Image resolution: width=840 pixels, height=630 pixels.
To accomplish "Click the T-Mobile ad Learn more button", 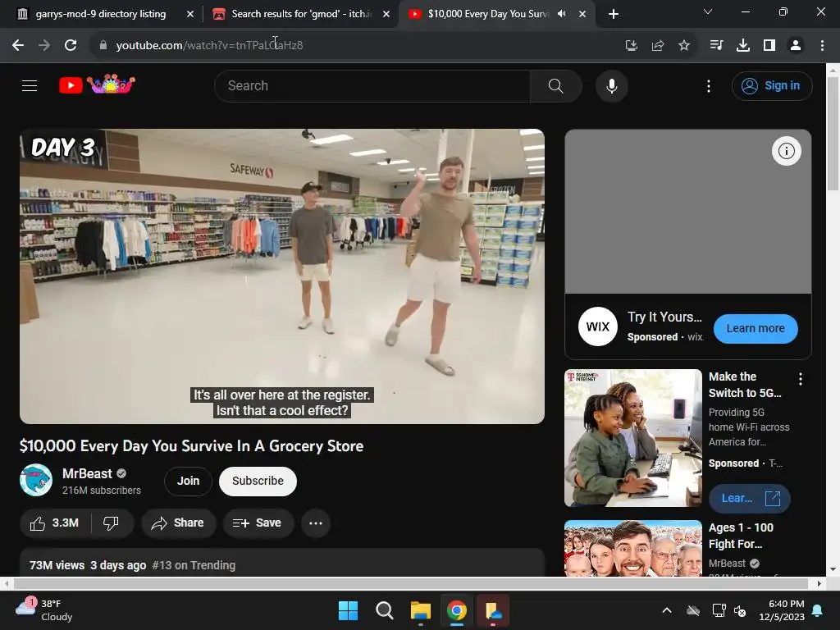I will pos(750,498).
